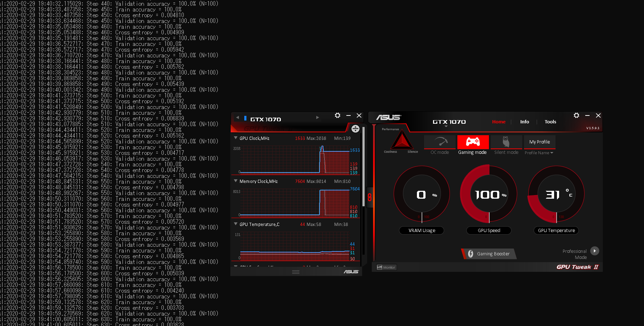Click the Step 600 cross entropy 0.005039 line

92,273
